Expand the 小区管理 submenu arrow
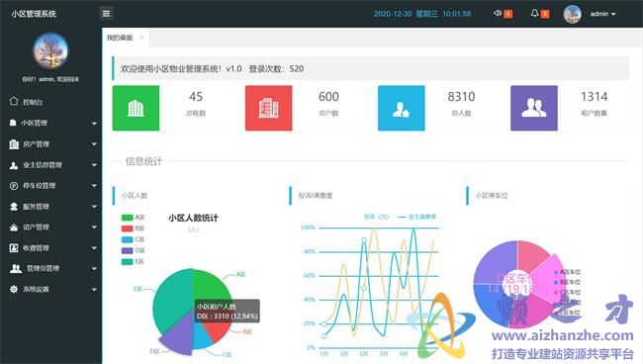Viewport: 643px width, 364px height. tap(94, 123)
